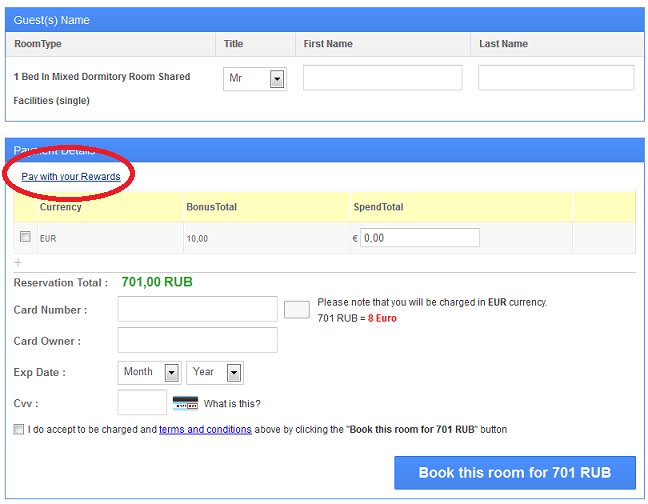Open the expiry Year dropdown
The width and height of the screenshot is (648, 504).
point(215,373)
